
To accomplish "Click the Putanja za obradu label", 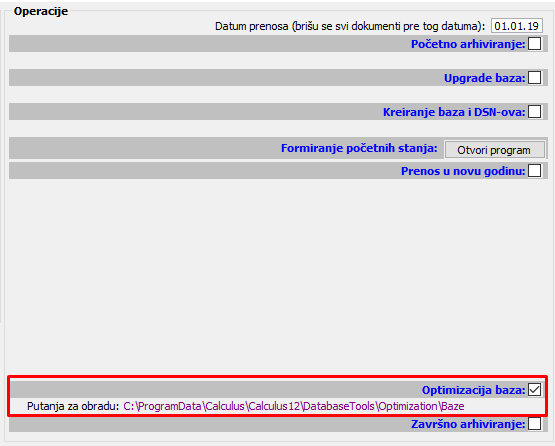I will (x=73, y=406).
